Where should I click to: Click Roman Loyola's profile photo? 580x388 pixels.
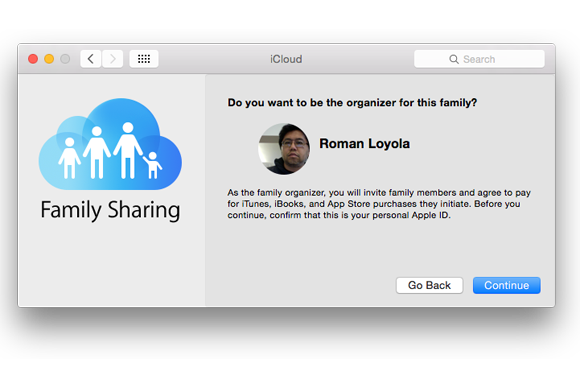pyautogui.click(x=284, y=149)
